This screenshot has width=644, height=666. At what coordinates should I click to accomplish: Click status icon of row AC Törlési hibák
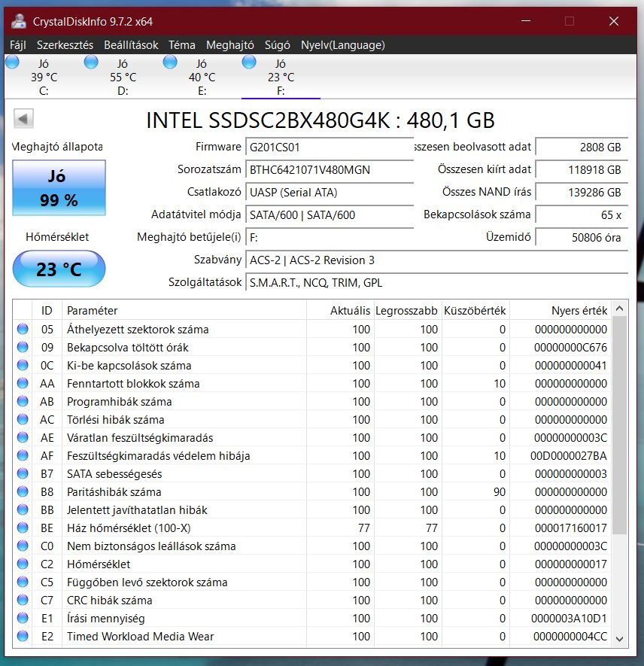[23, 419]
